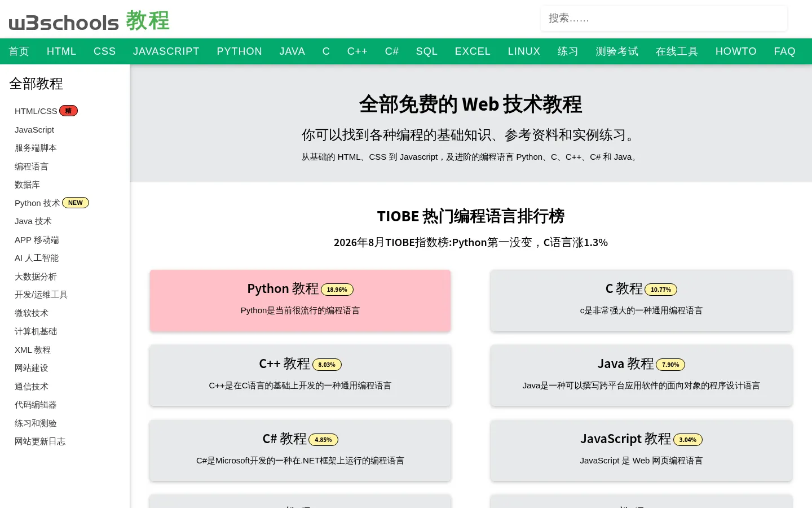Image resolution: width=812 pixels, height=508 pixels.
Task: Open the C 教程 card
Action: [641, 300]
